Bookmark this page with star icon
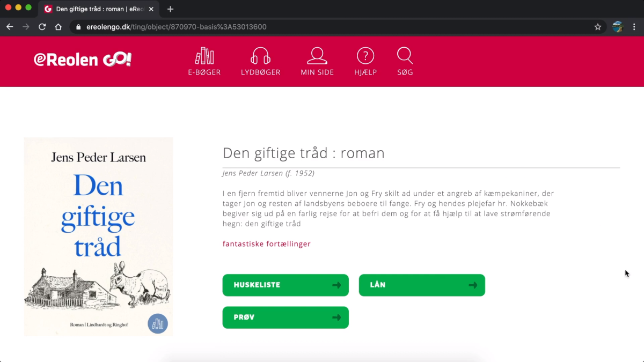The height and width of the screenshot is (362, 644). click(x=598, y=27)
